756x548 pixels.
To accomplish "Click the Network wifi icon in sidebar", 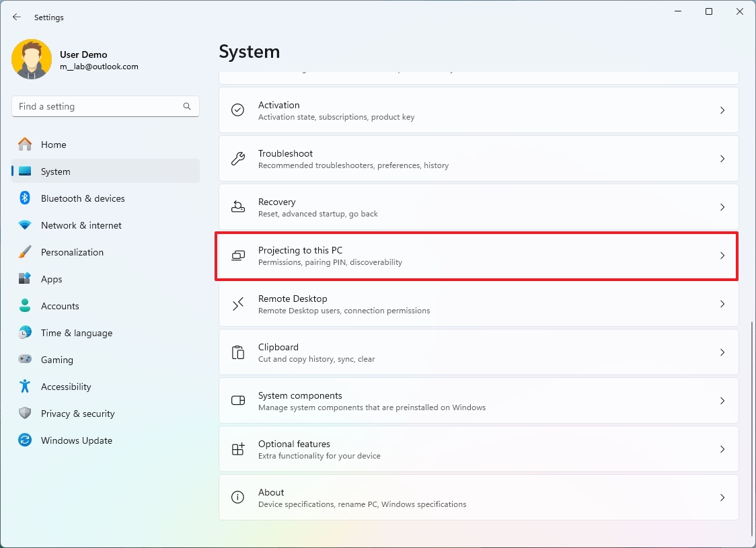I will (x=25, y=225).
